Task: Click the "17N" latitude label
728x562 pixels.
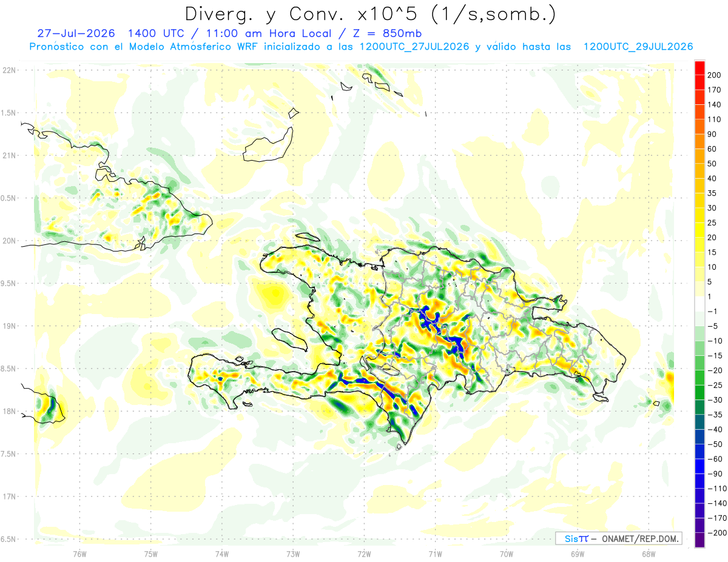Action: click(x=9, y=497)
